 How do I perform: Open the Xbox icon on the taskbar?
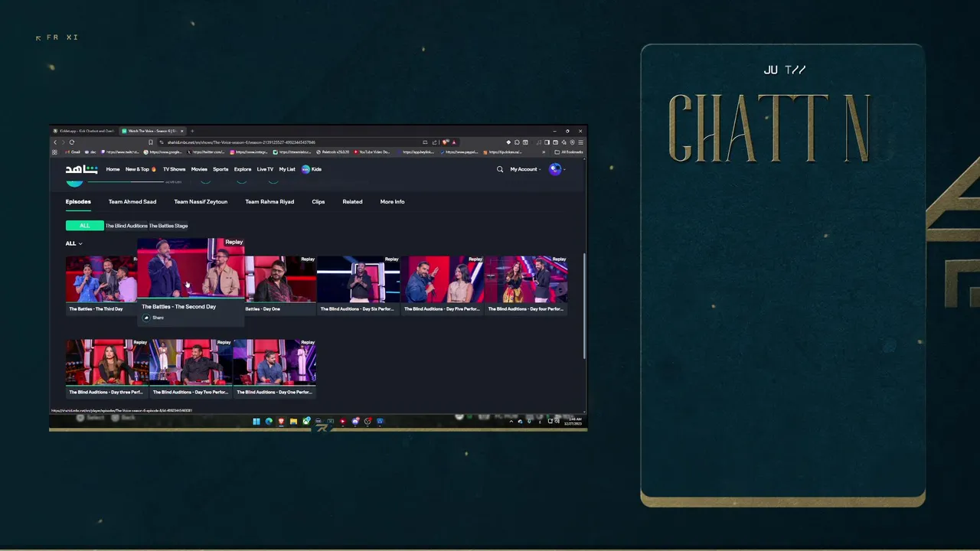[306, 422]
